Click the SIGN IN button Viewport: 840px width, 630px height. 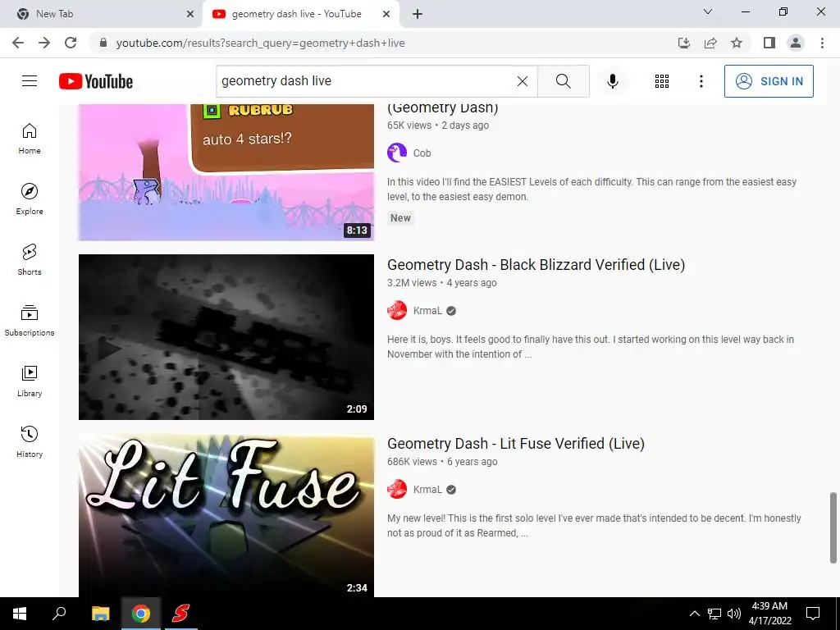(x=769, y=81)
